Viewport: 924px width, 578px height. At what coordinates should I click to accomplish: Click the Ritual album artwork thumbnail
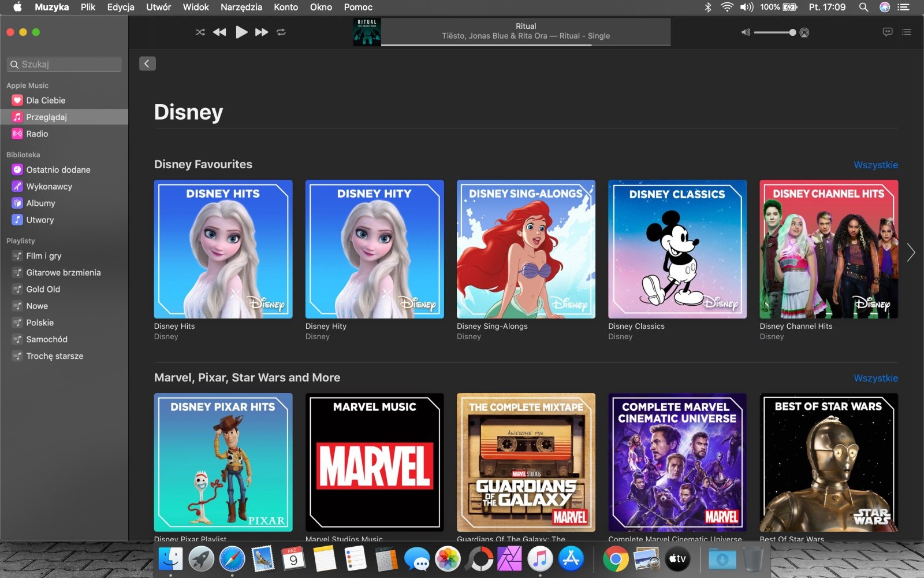(367, 32)
